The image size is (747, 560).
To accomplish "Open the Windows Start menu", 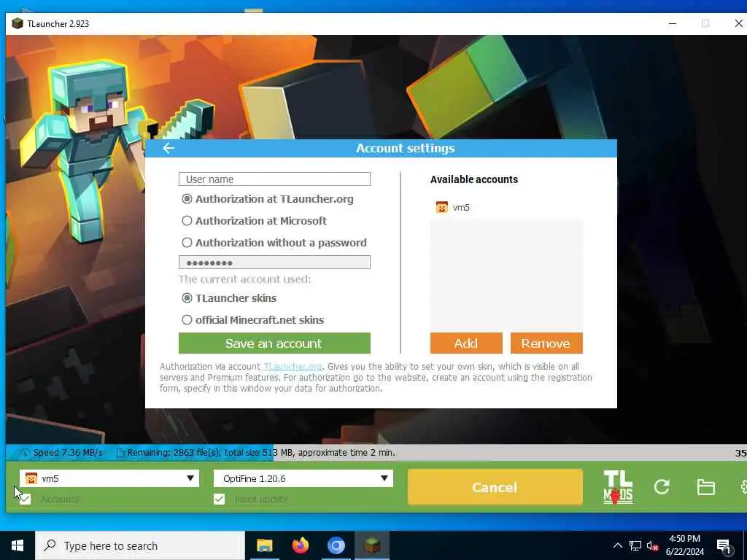I will pos(18,545).
